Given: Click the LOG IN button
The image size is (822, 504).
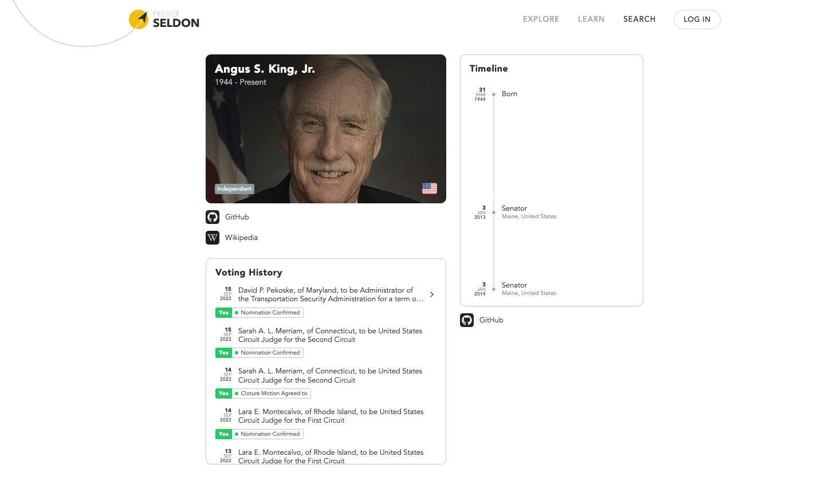Looking at the screenshot, I should 697,19.
